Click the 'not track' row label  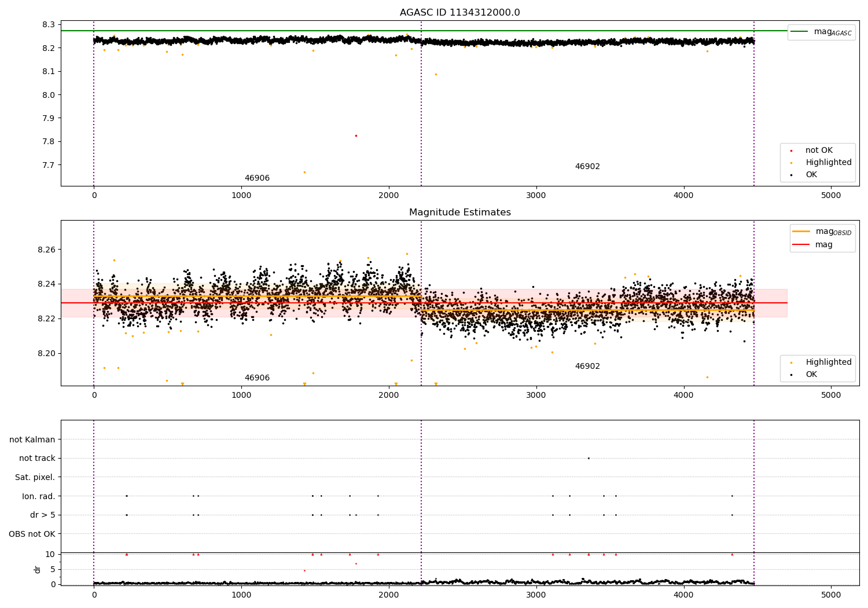[37, 459]
